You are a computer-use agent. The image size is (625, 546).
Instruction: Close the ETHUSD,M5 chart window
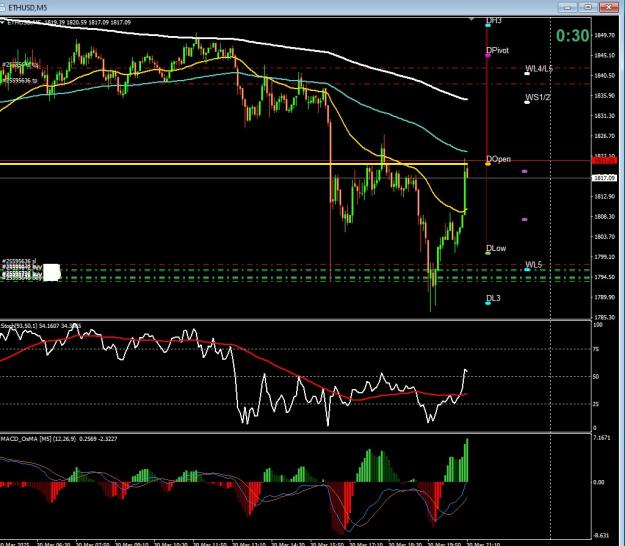(608, 7)
